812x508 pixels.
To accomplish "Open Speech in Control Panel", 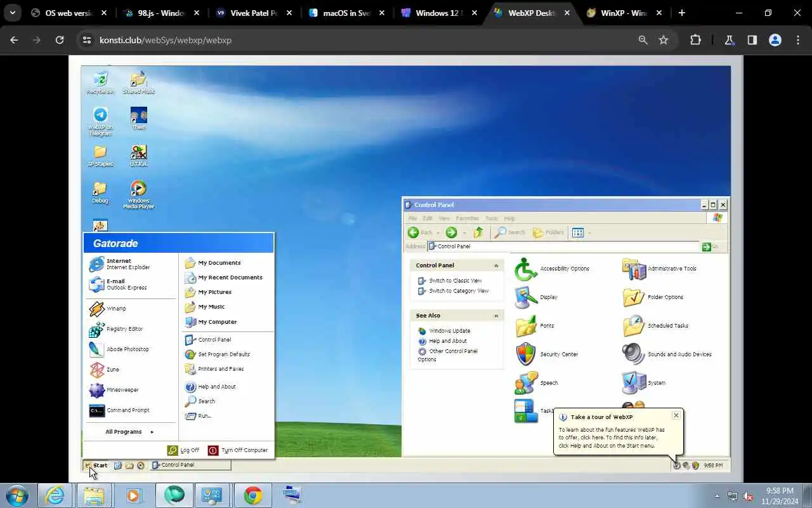I will (536, 383).
